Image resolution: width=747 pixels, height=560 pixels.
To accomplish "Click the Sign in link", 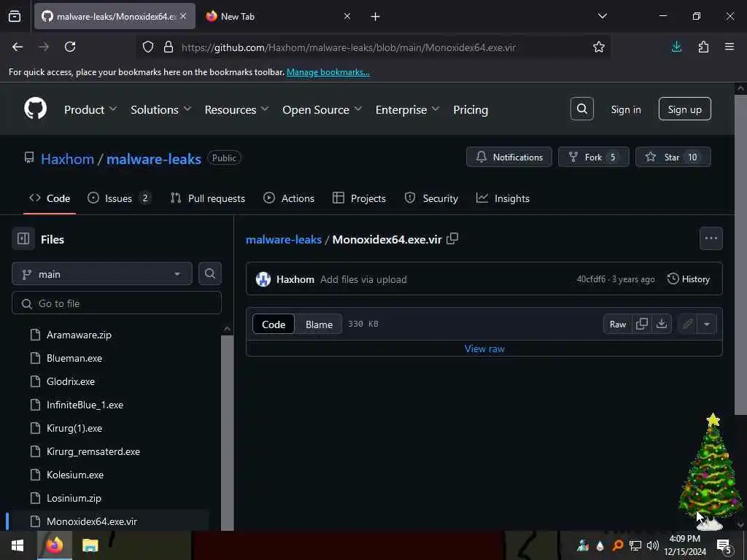I will pyautogui.click(x=625, y=109).
